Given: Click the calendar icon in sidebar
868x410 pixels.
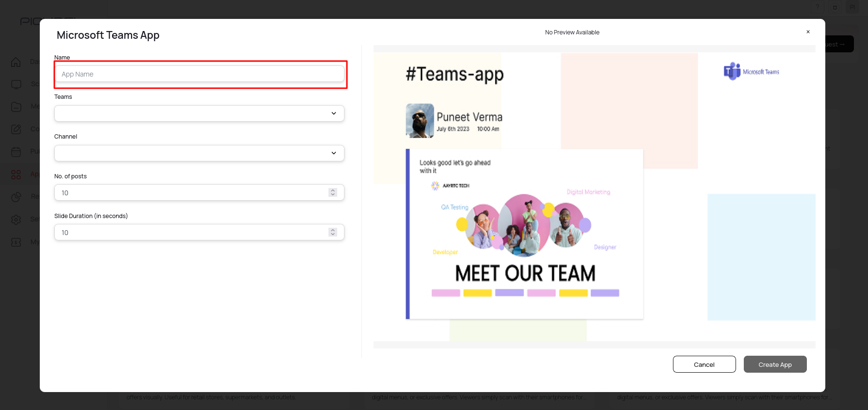Looking at the screenshot, I should tap(16, 152).
